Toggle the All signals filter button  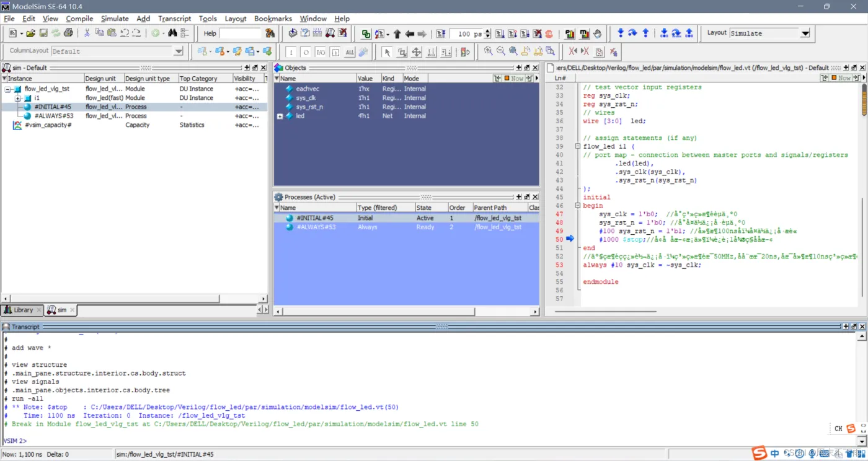[x=350, y=52]
